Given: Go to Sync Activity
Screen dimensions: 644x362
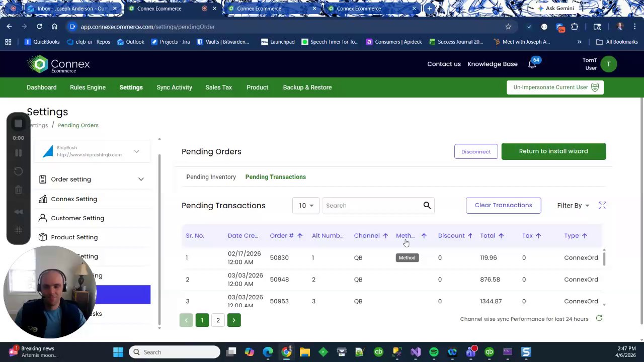Looking at the screenshot, I should pyautogui.click(x=174, y=87).
